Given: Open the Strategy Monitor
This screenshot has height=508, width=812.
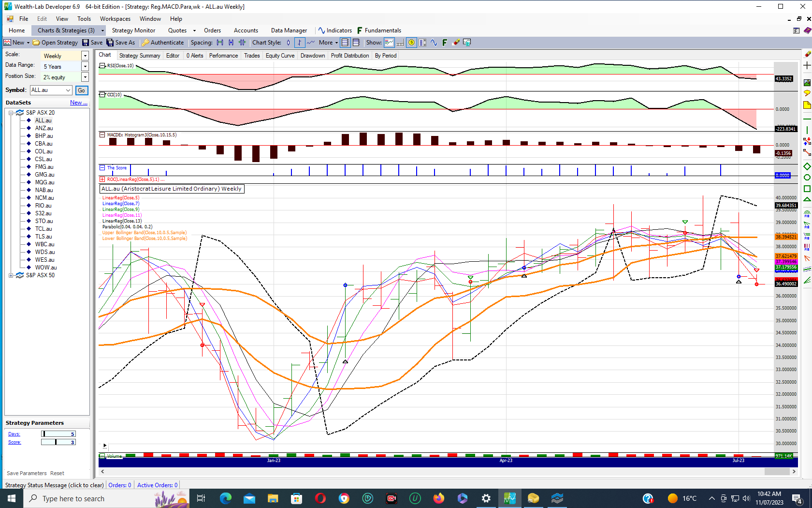Looking at the screenshot, I should 133,30.
